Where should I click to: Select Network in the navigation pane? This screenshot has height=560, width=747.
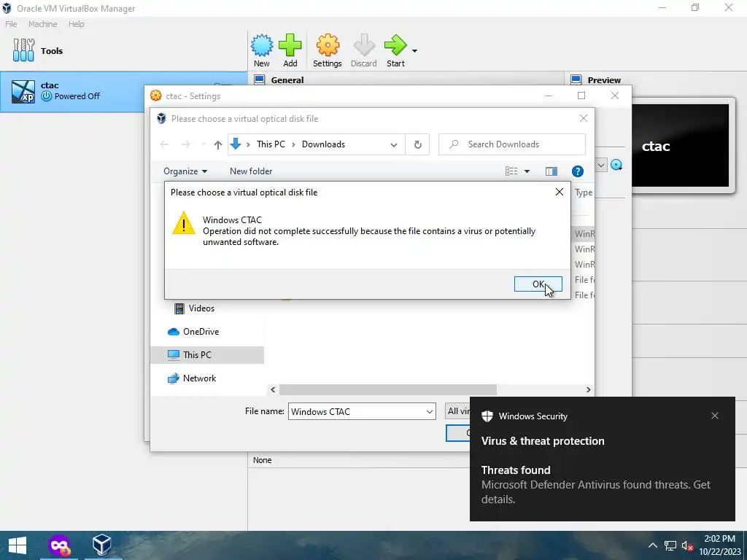click(x=192, y=378)
